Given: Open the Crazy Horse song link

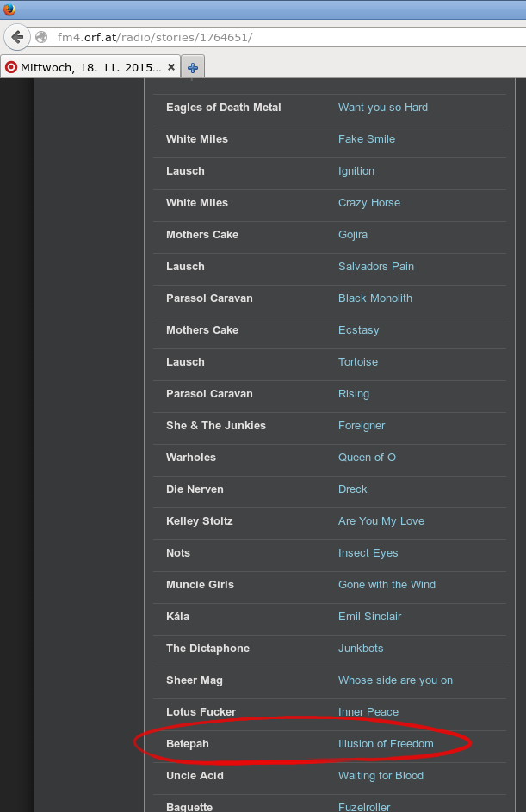Looking at the screenshot, I should (x=369, y=202).
